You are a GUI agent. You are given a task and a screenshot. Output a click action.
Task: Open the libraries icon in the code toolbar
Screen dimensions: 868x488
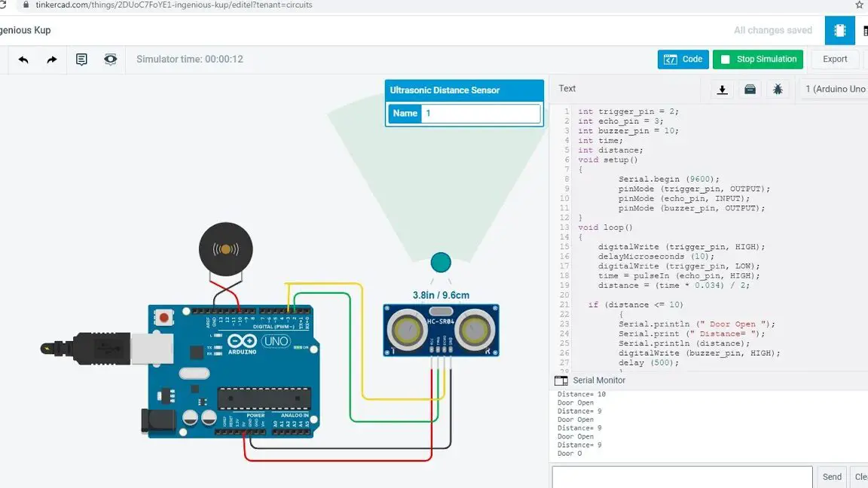pyautogui.click(x=750, y=89)
